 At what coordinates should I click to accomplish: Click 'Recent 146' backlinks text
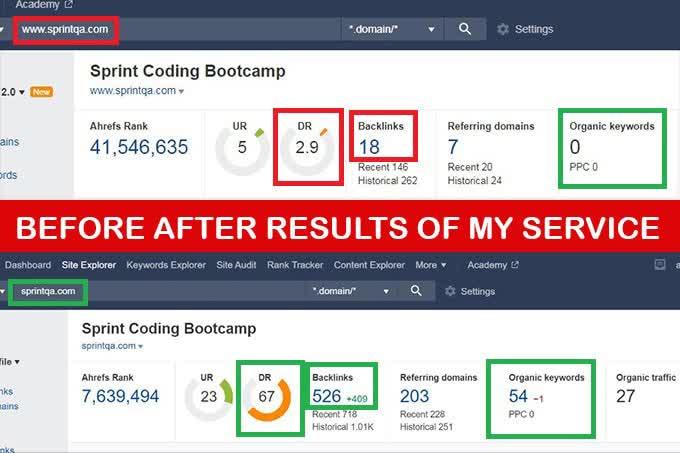click(x=383, y=167)
